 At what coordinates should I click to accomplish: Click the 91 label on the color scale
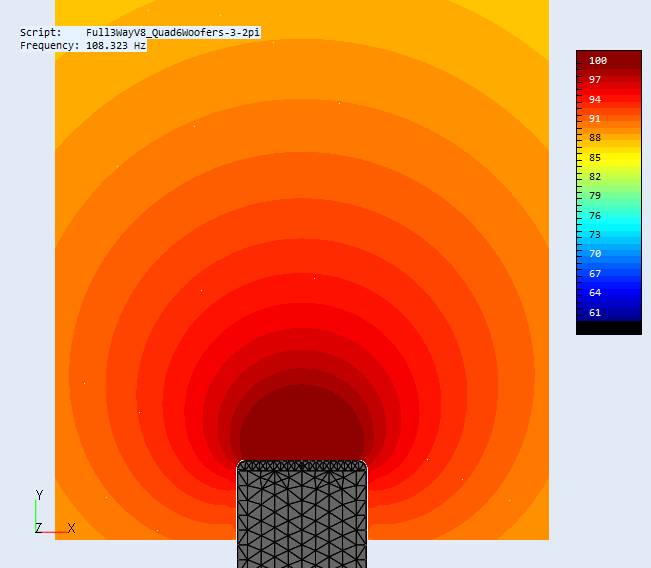[x=595, y=119]
